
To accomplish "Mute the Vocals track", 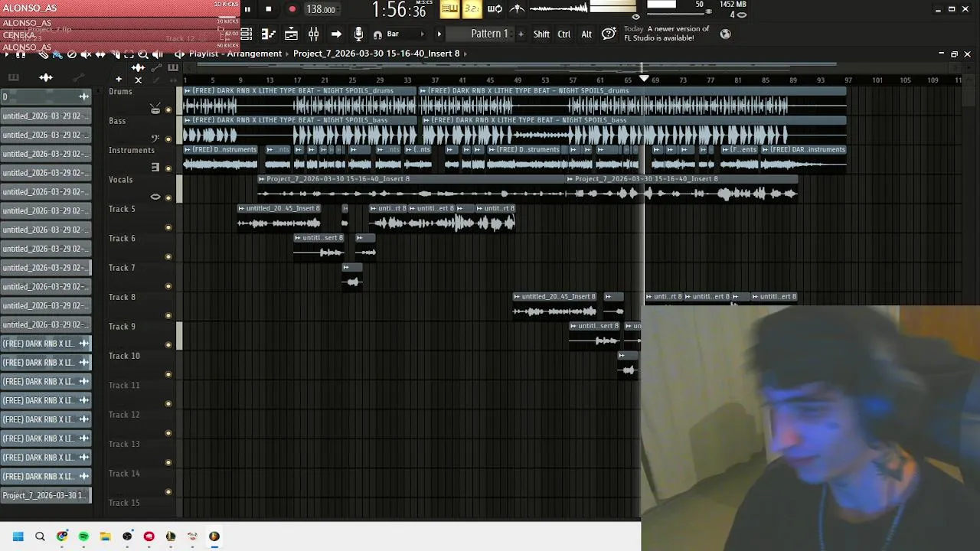I will 168,198.
